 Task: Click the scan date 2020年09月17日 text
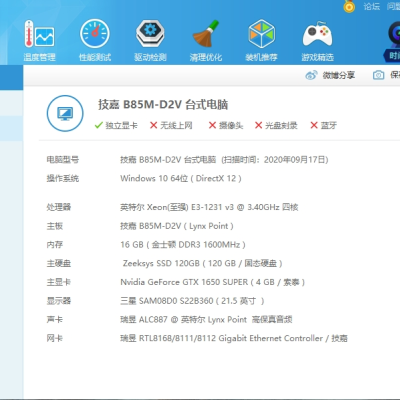click(x=296, y=160)
